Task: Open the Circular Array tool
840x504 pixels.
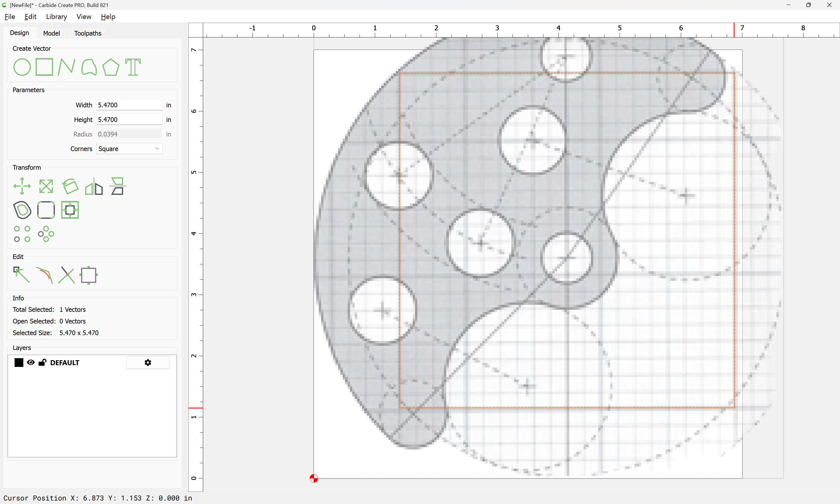Action: tap(46, 234)
